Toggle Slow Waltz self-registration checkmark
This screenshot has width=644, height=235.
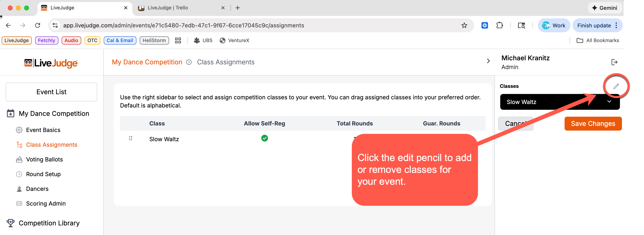coord(264,138)
